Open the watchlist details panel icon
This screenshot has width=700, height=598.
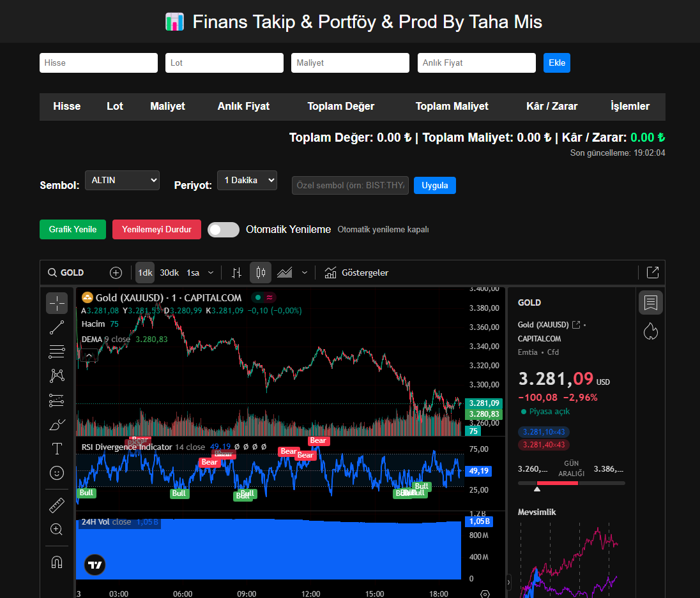click(651, 303)
